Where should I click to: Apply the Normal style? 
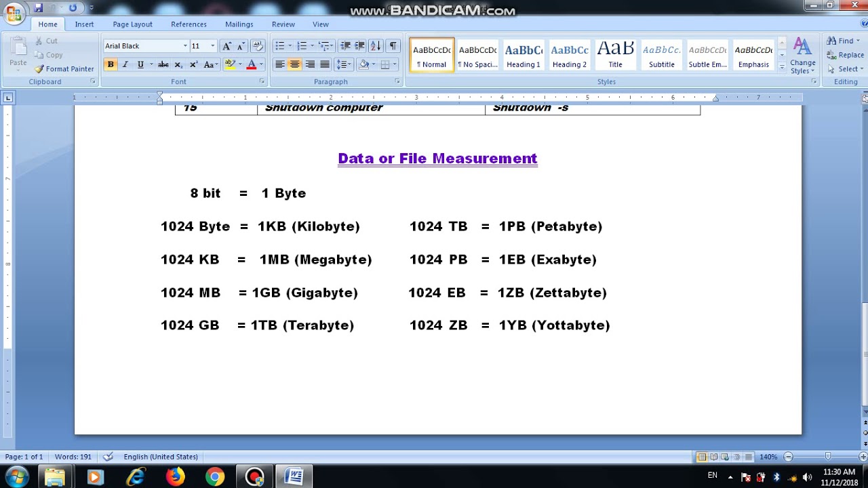432,55
